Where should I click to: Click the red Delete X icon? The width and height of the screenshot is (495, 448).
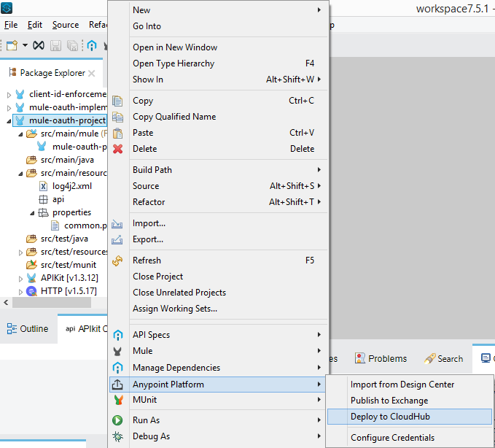point(117,149)
